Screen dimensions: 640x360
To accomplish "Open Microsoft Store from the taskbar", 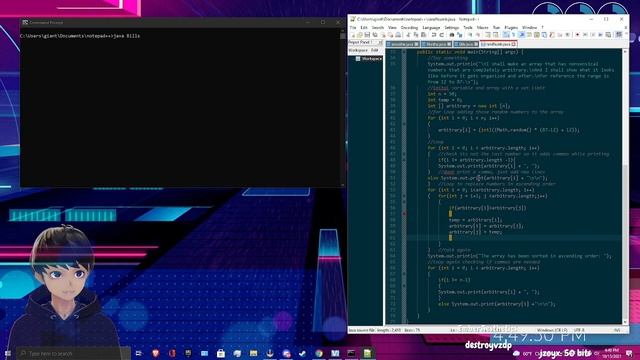I will click(221, 353).
